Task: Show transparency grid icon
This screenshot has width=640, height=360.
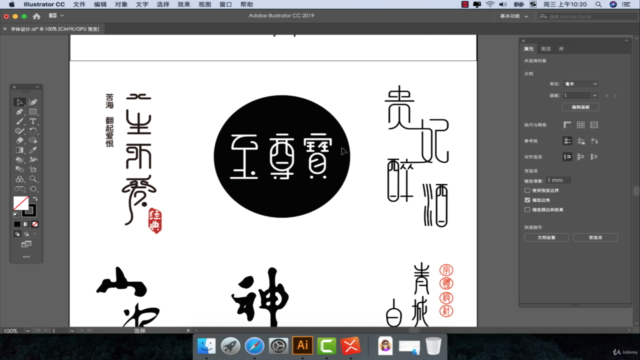Action: [x=594, y=125]
